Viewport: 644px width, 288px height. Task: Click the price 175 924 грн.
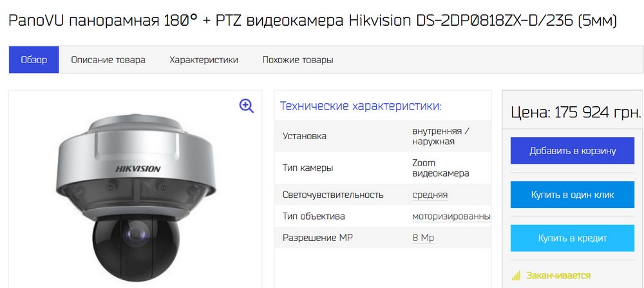[575, 111]
